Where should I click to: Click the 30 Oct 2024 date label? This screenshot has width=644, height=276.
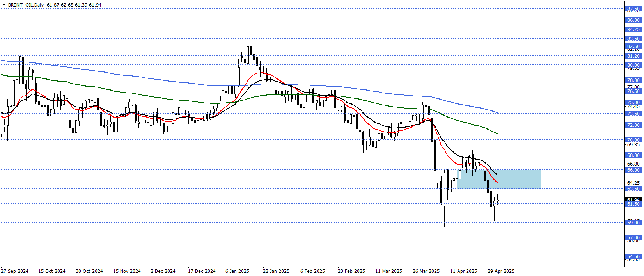pyautogui.click(x=89, y=271)
